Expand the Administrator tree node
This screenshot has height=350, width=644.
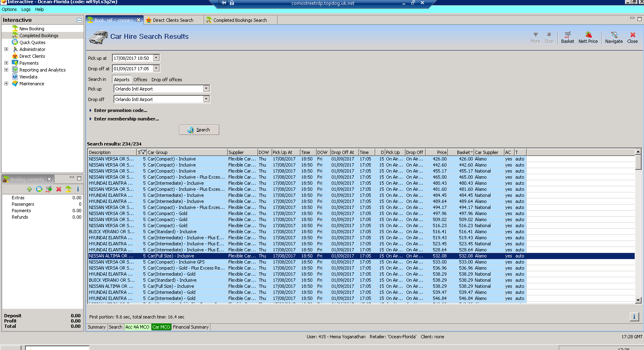[6, 49]
